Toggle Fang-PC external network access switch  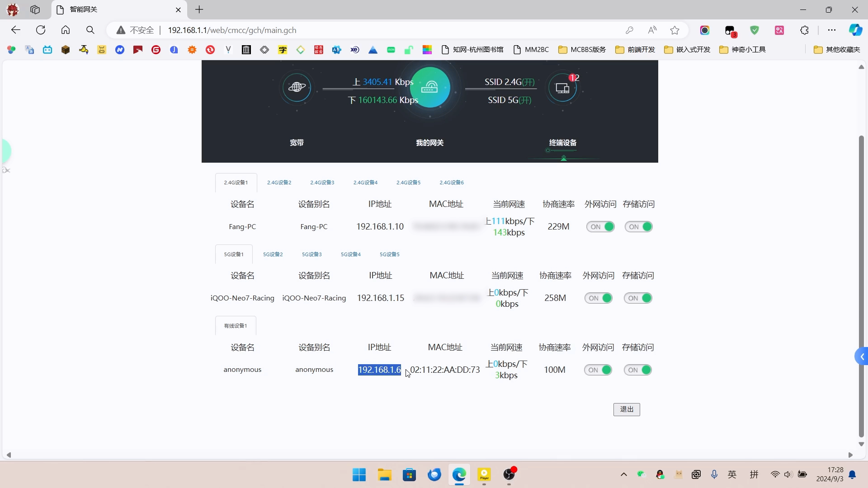(600, 227)
